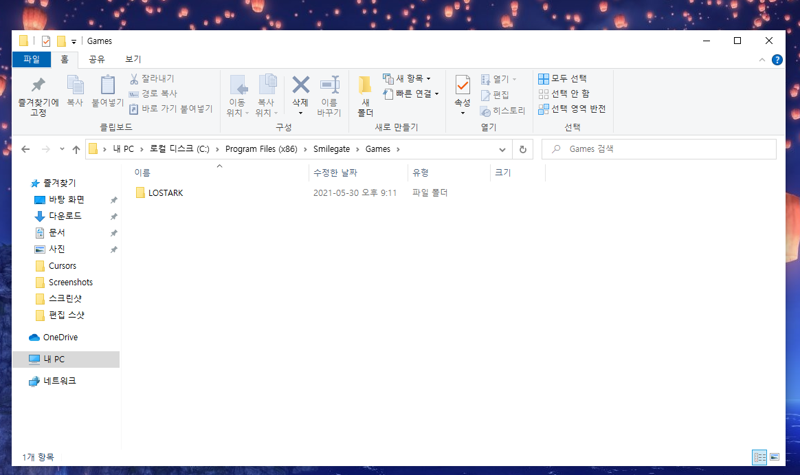Click 모두 선택 (Select all)
This screenshot has width=800, height=475.
(x=562, y=79)
